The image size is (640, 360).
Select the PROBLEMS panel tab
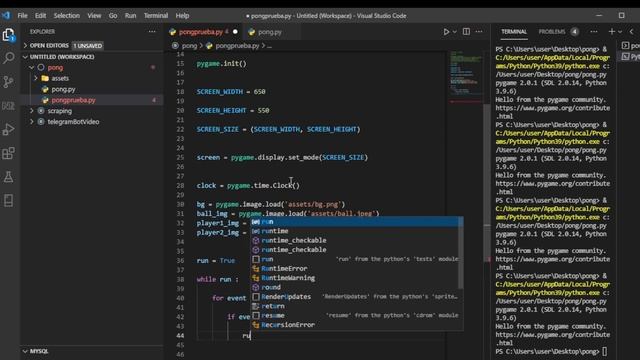point(552,32)
